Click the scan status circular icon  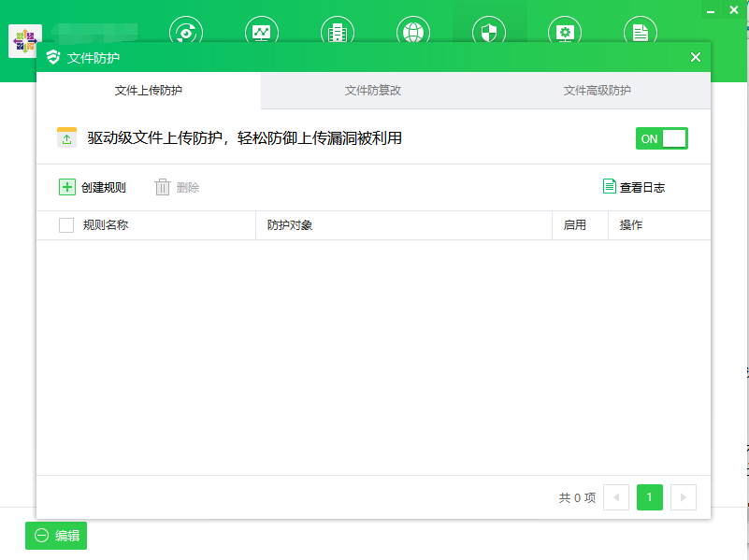click(185, 31)
